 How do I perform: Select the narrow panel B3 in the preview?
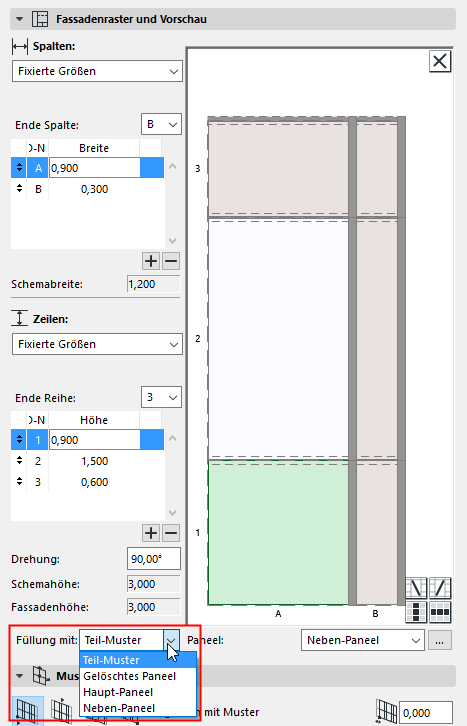click(x=377, y=168)
